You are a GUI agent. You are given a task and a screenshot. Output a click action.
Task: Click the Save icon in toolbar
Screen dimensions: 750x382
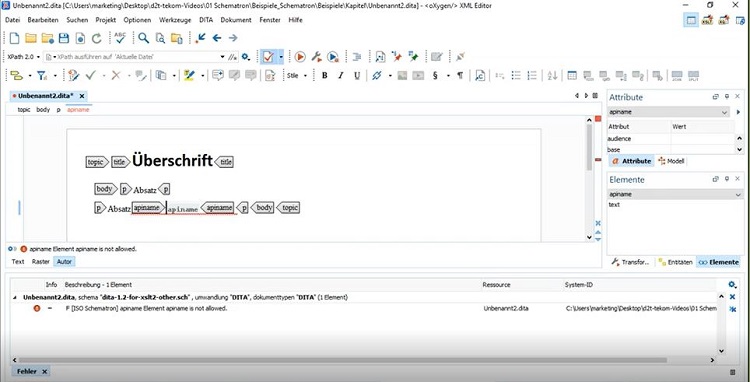click(63, 38)
